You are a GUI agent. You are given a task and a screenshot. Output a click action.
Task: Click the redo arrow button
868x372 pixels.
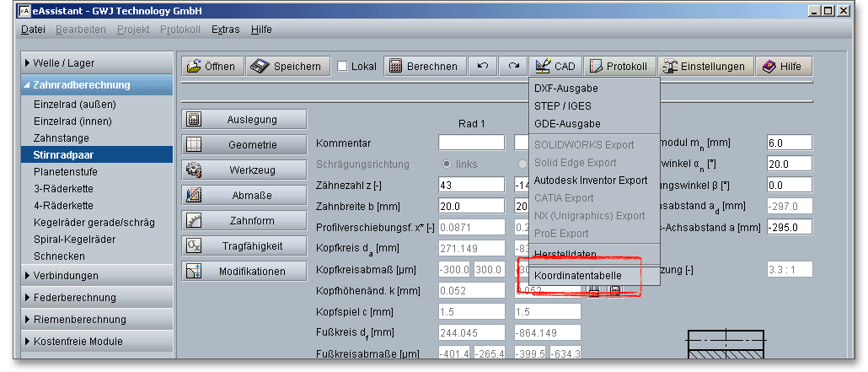pos(512,67)
